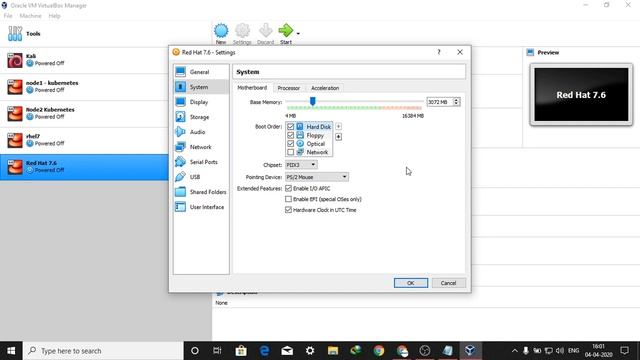Enable EFI (special OSes only) checkbox
Image resolution: width=640 pixels, height=360 pixels.
click(289, 199)
